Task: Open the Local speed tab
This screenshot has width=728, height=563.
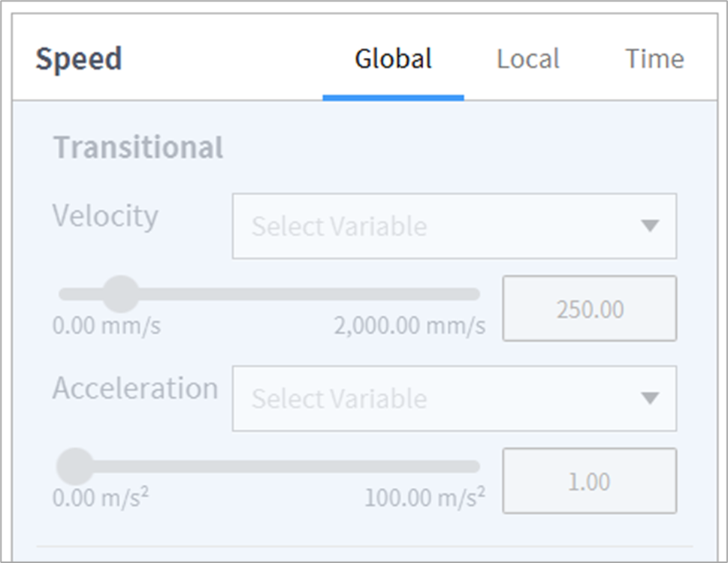Action: pos(527,59)
